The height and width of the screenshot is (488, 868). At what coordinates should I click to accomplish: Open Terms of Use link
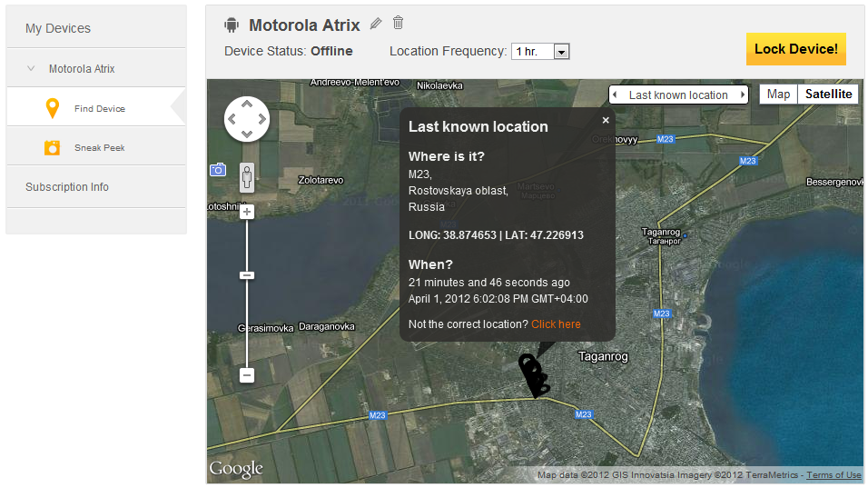[x=833, y=474]
